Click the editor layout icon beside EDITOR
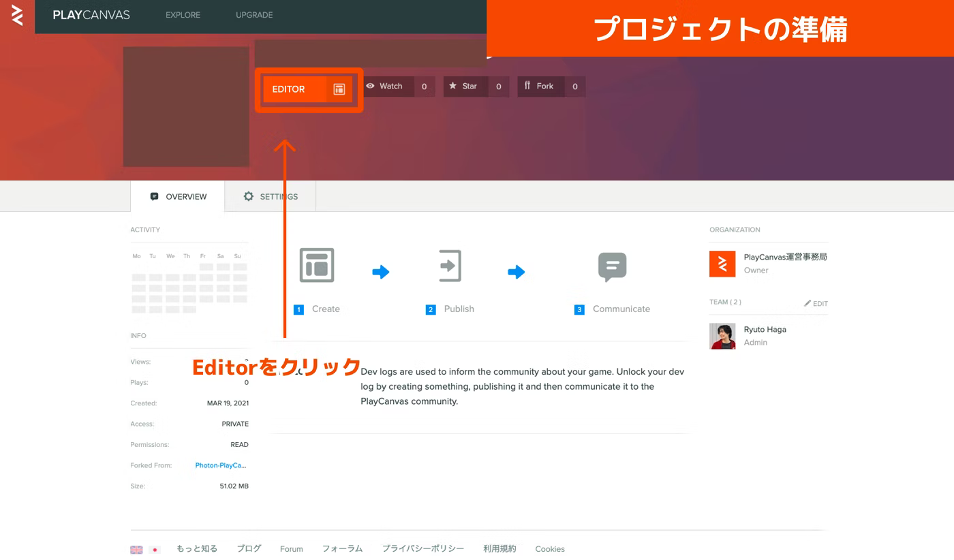This screenshot has width=954, height=560. click(339, 89)
